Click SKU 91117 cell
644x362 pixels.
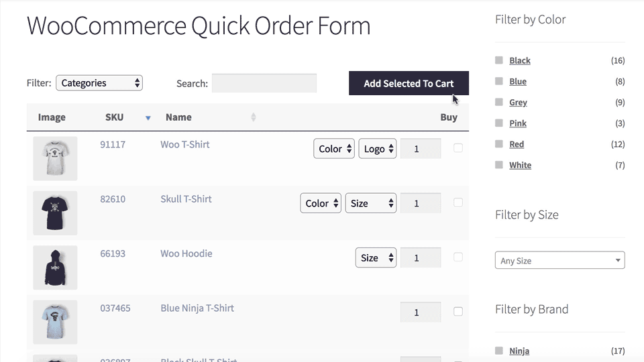pyautogui.click(x=113, y=145)
